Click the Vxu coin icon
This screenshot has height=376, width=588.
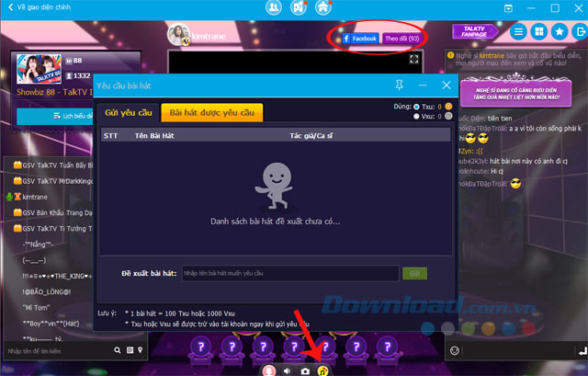click(448, 116)
